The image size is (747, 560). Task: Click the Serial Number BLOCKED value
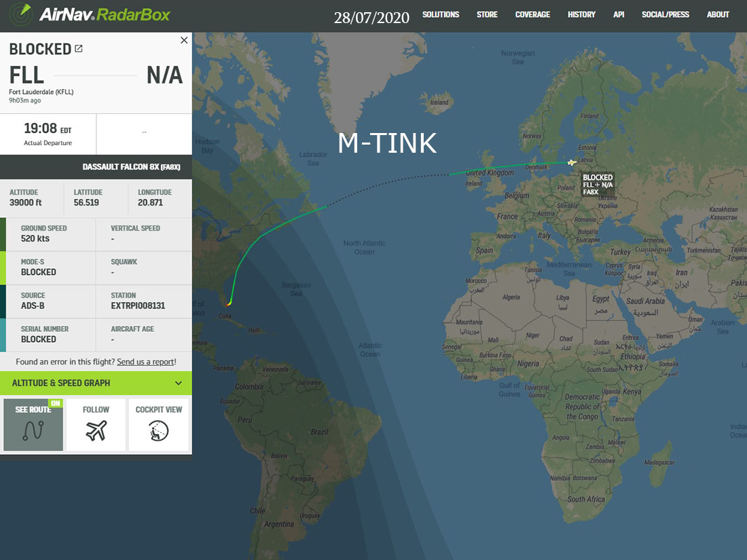(39, 339)
